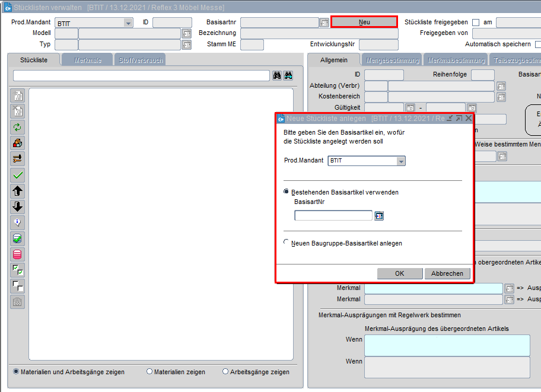The image size is (541, 392).
Task: Expand the top-left Prod.Mandant combo box
Action: tap(128, 23)
